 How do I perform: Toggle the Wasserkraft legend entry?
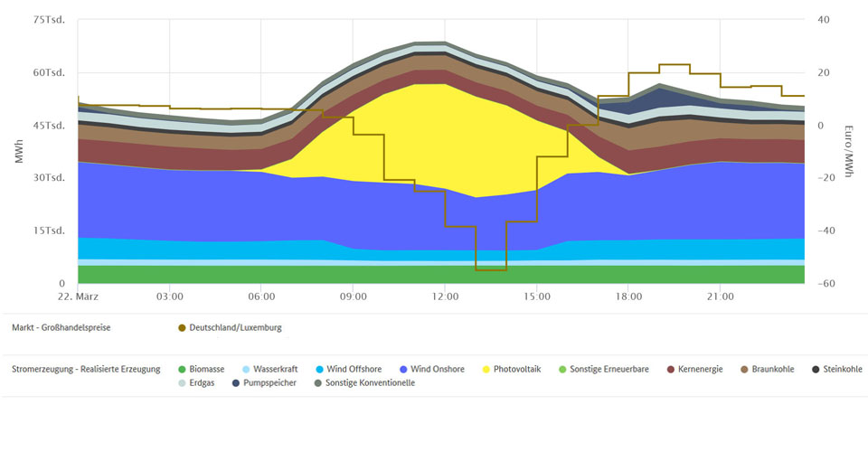270,369
